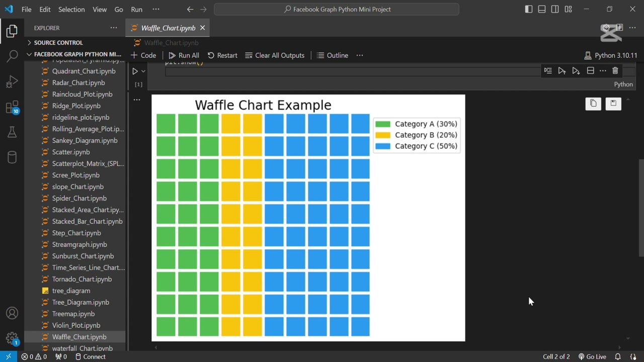Open the Run menu

click(x=136, y=9)
